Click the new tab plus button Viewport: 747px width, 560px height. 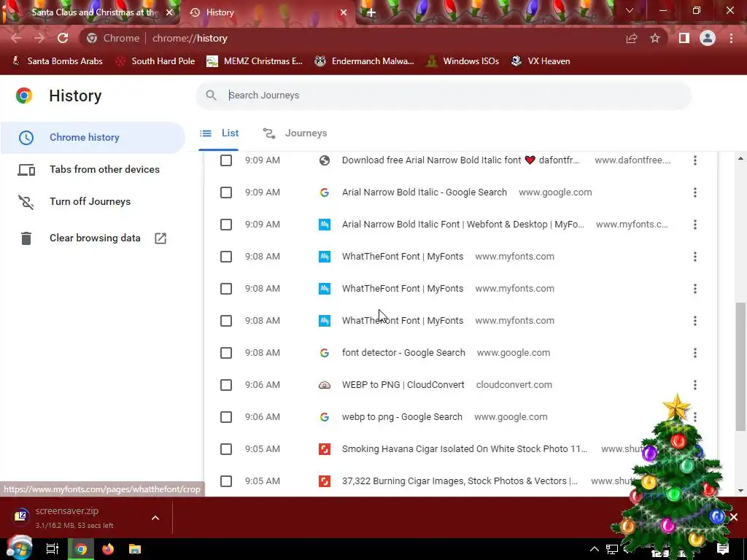click(371, 12)
